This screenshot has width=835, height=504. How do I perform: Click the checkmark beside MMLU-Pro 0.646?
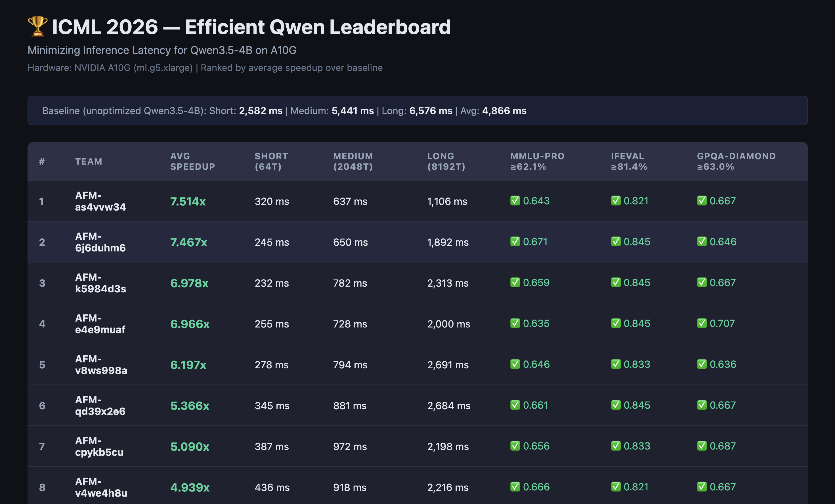(x=515, y=364)
